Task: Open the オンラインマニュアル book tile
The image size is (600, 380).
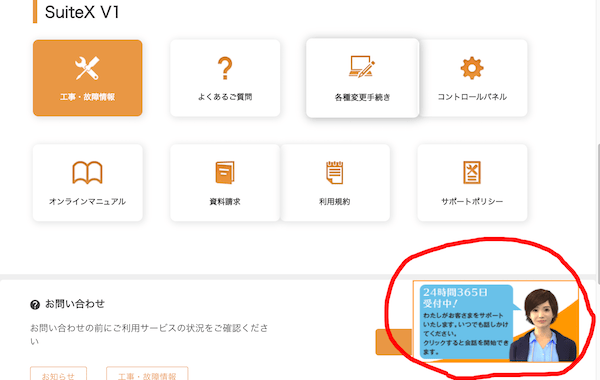Action: click(88, 183)
